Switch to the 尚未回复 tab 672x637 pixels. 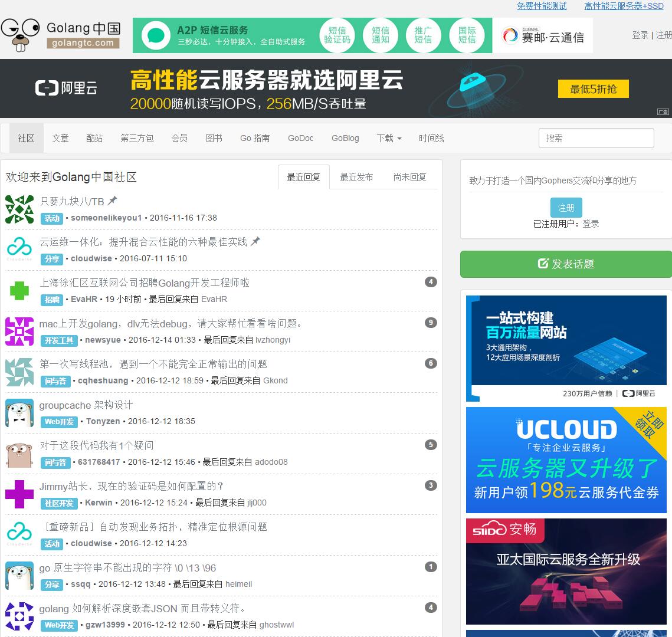[409, 177]
